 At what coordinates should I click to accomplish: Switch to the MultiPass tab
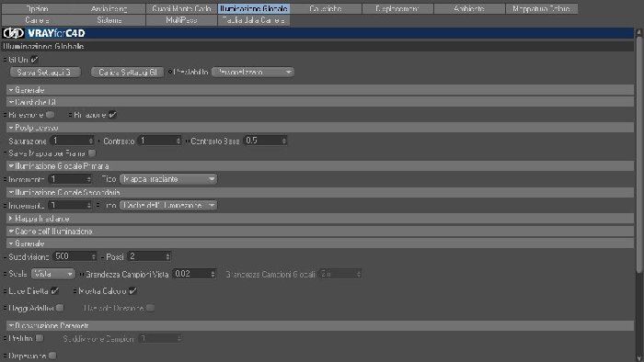click(181, 20)
